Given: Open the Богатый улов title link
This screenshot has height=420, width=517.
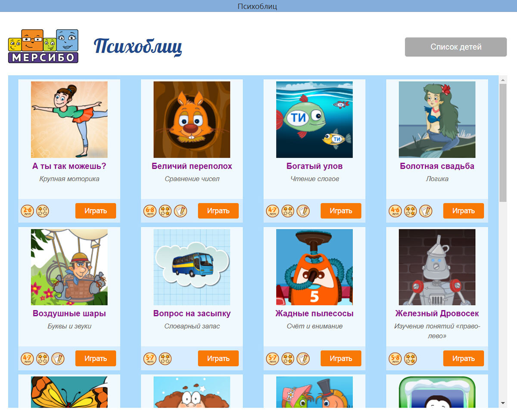Looking at the screenshot, I should pyautogui.click(x=315, y=166).
